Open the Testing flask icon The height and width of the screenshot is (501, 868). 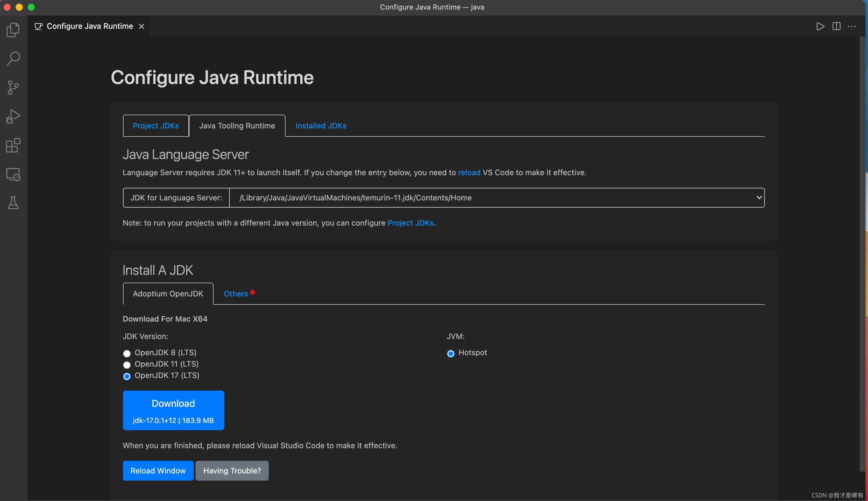(13, 203)
